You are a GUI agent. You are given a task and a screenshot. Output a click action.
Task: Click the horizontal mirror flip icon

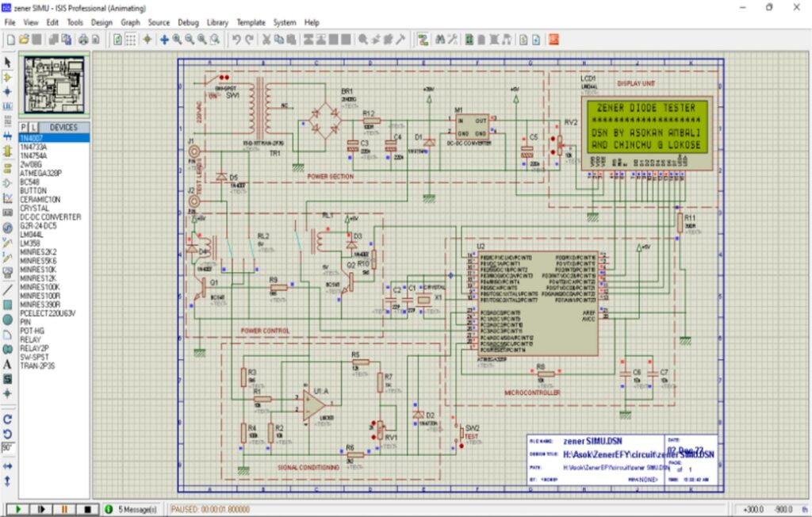[8, 466]
